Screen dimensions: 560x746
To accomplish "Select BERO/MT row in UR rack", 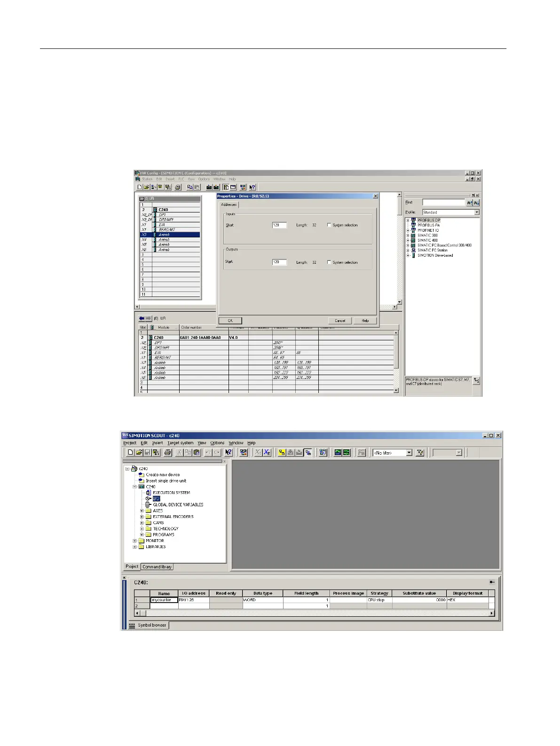I will [x=170, y=229].
